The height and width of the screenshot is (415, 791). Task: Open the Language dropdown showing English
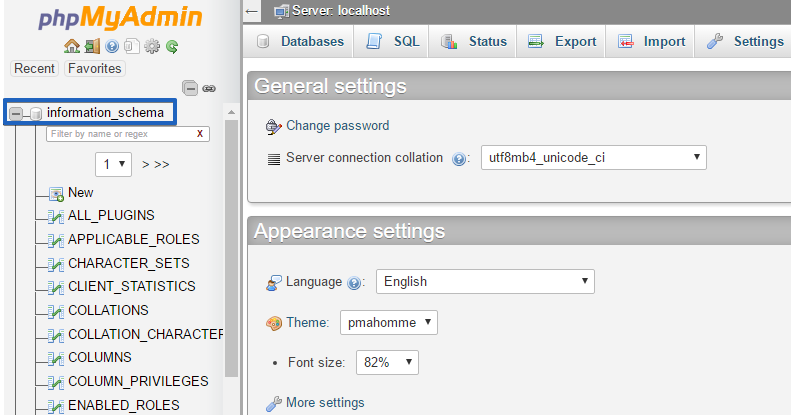[485, 281]
